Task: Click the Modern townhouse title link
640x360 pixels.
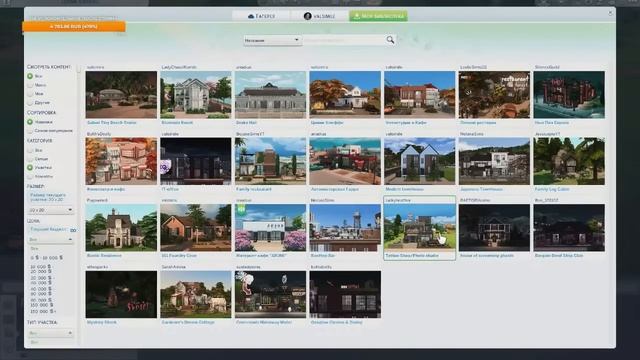Action: pos(404,189)
